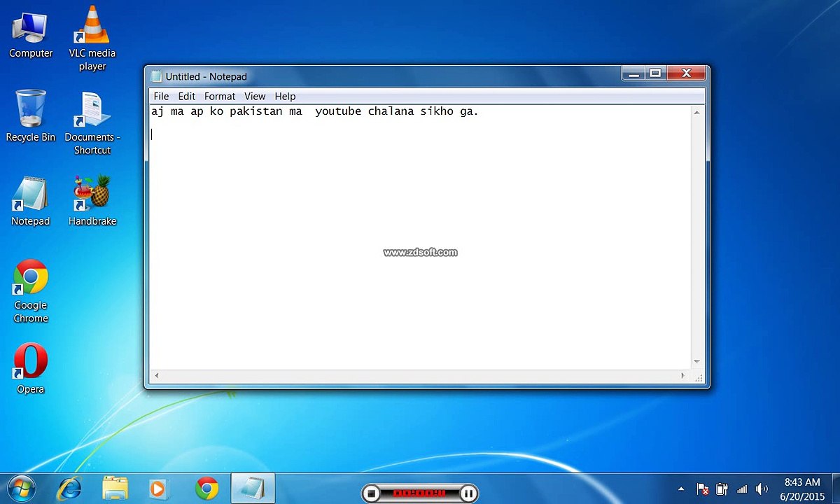Open the volume speaker tray icon
Viewport: 840px width, 504px height.
point(762,489)
